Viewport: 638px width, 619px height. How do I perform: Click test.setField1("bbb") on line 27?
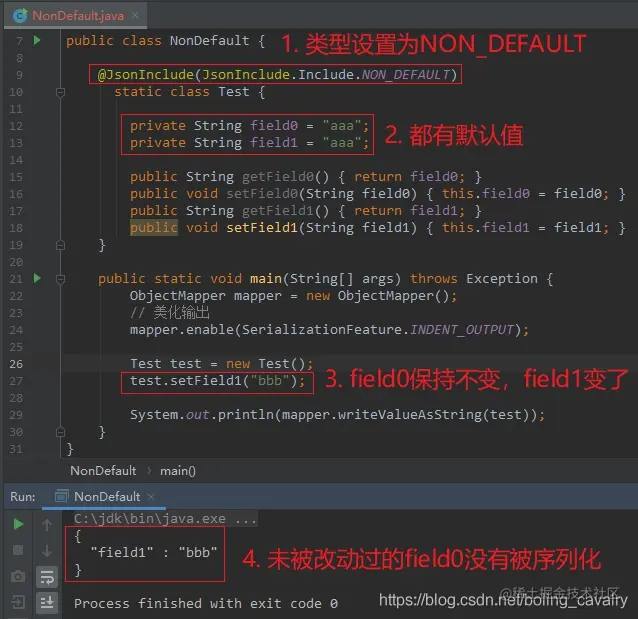click(x=217, y=381)
